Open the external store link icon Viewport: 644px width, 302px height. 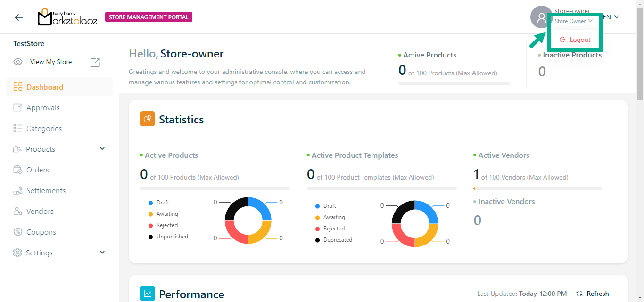[95, 62]
